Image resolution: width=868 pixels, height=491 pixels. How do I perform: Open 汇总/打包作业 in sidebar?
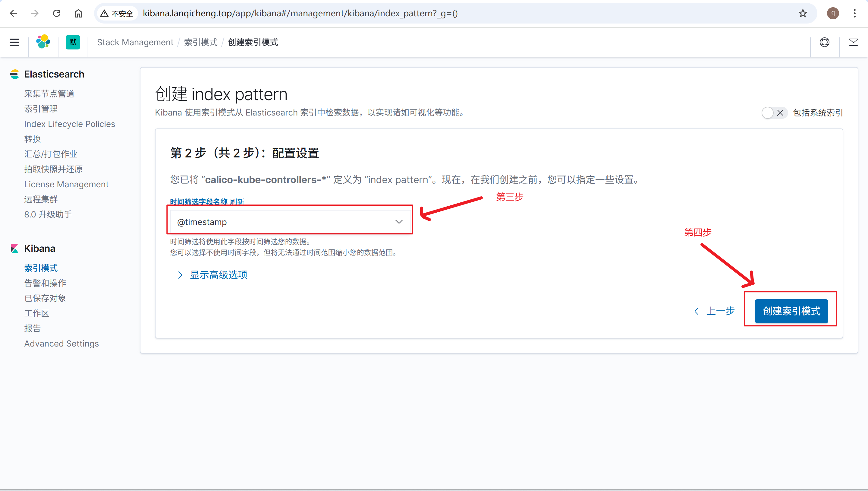(51, 154)
